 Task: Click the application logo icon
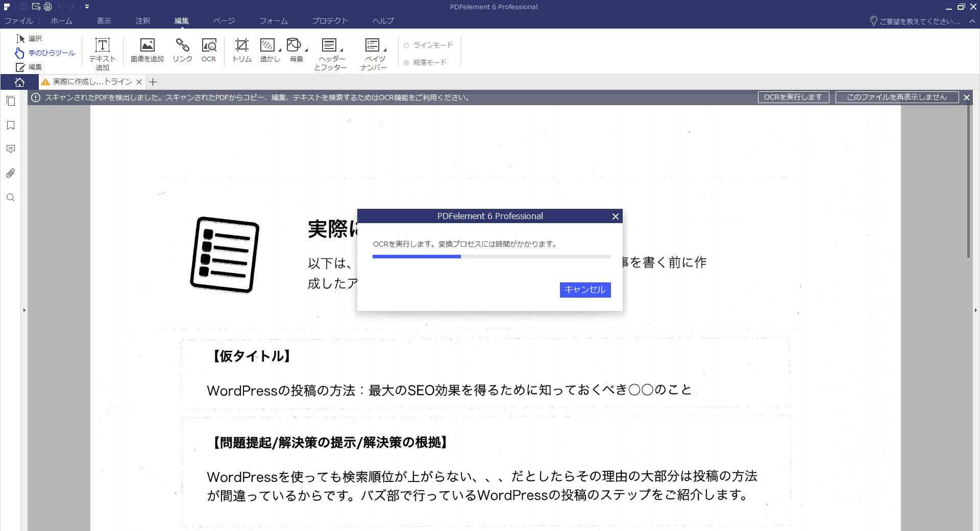[7, 7]
